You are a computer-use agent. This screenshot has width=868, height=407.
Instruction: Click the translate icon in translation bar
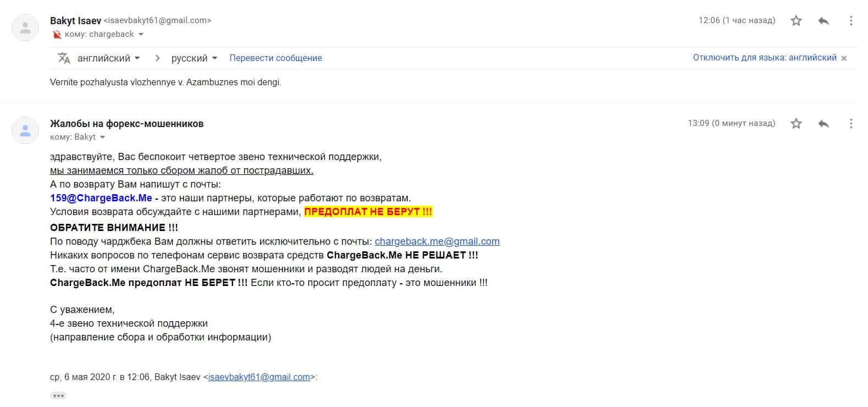pos(64,58)
